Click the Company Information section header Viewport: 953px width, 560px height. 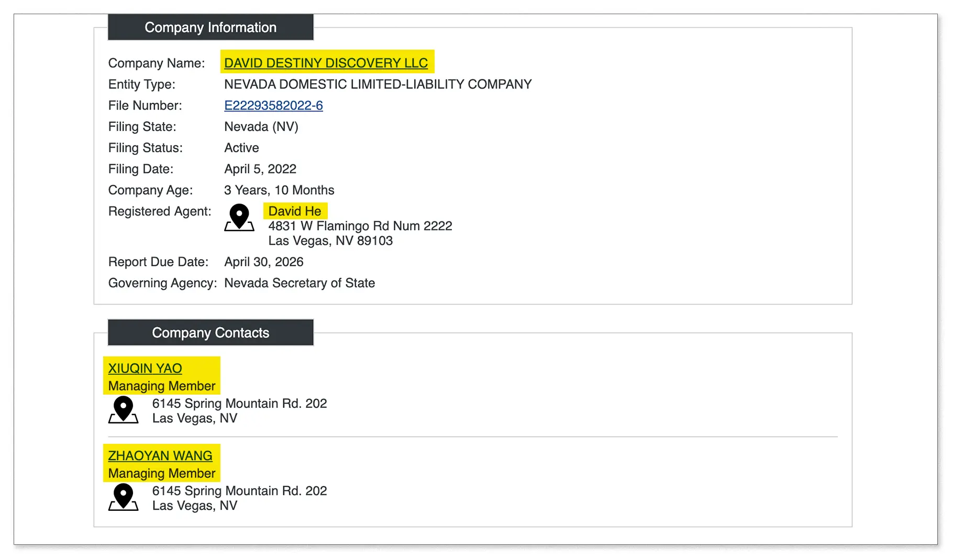(x=210, y=27)
